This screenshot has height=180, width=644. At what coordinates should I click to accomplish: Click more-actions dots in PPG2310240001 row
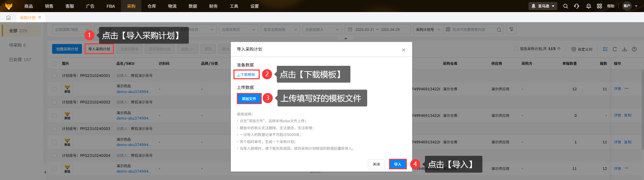[627, 89]
